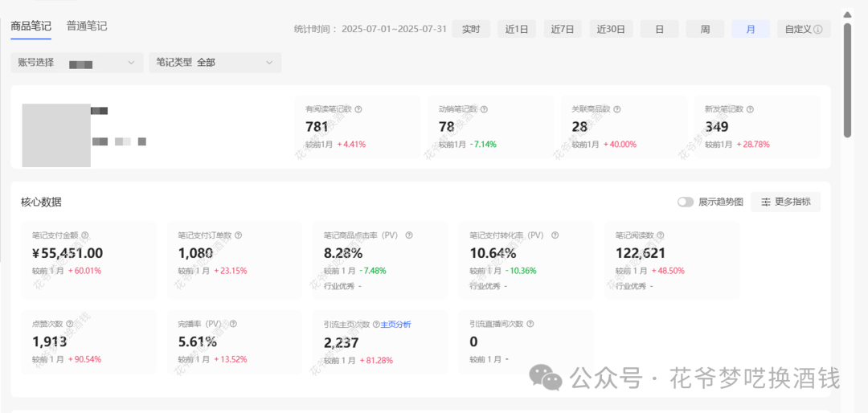Image resolution: width=868 pixels, height=413 pixels.
Task: Open the 主页分析 link
Action: click(395, 325)
